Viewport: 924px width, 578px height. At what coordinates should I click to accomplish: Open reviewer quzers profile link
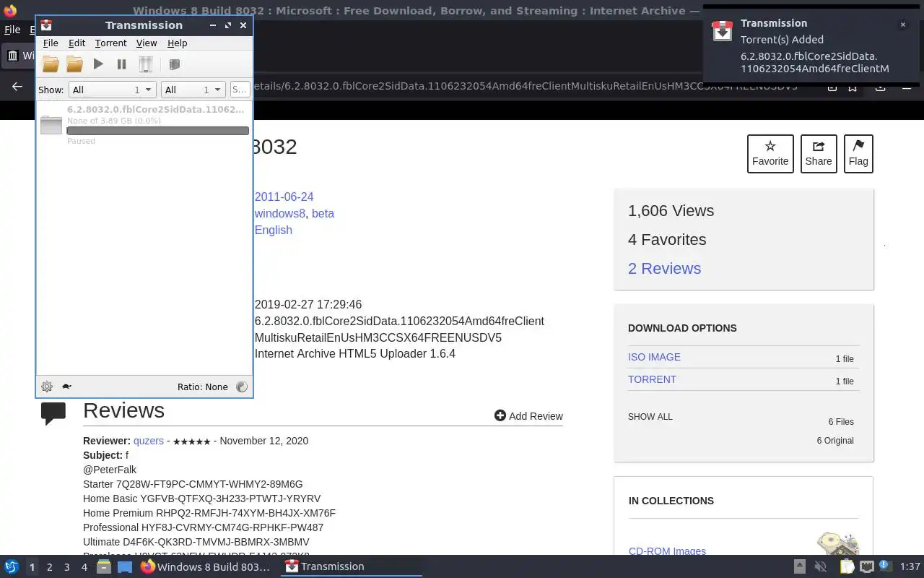(x=149, y=441)
